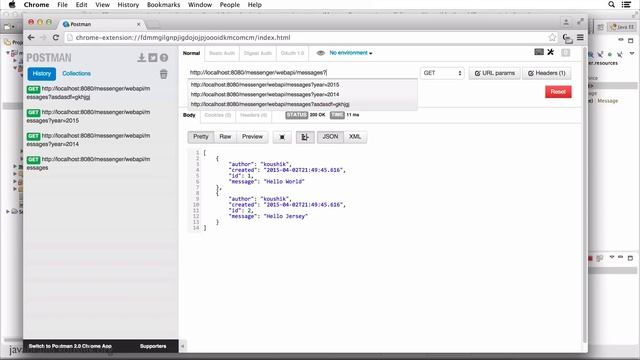Collapse sidebar using bottom arrow icon
Image resolution: width=640 pixels, height=360 pixels.
(x=182, y=347)
